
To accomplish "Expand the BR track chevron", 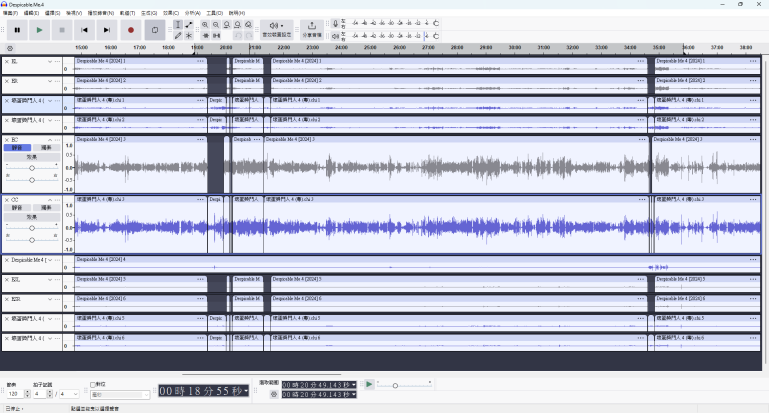I will 50,81.
